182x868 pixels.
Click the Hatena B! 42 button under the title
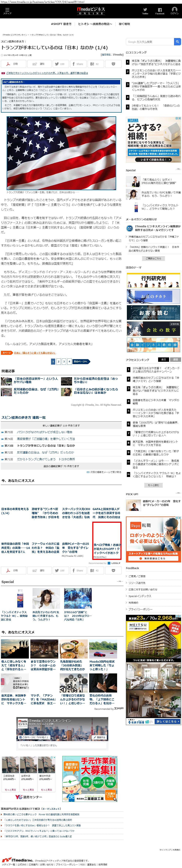96,64
